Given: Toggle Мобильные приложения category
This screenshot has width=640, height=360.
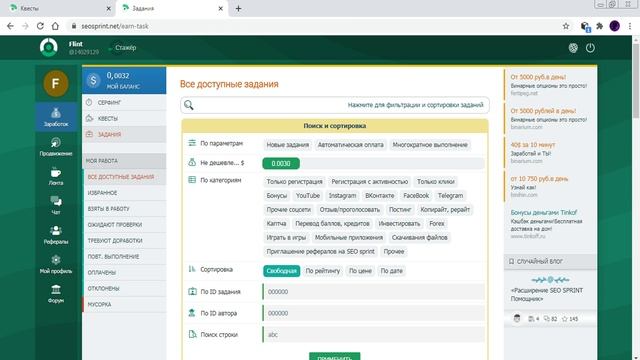Looking at the screenshot, I should pos(349,238).
